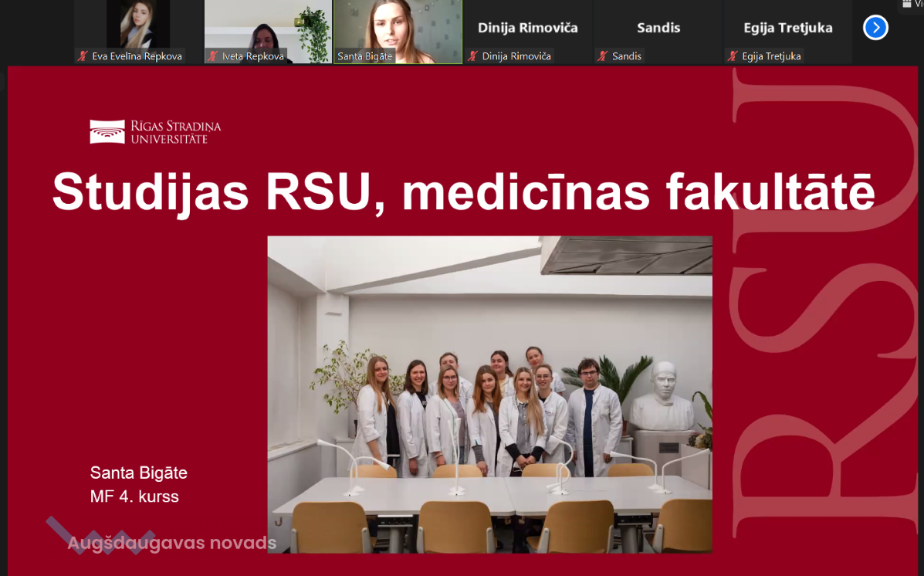Click the group photo of students in lab coats
Viewport: 924px width, 576px height.
pos(489,395)
